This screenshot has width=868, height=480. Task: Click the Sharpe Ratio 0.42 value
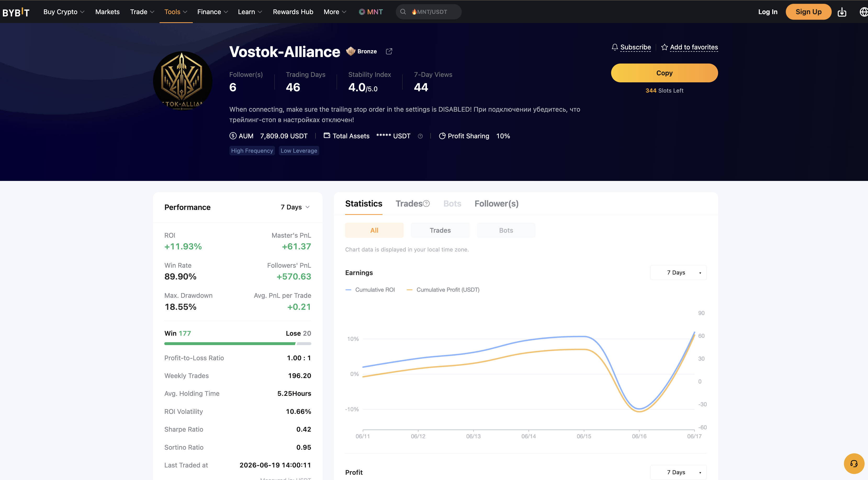point(304,429)
